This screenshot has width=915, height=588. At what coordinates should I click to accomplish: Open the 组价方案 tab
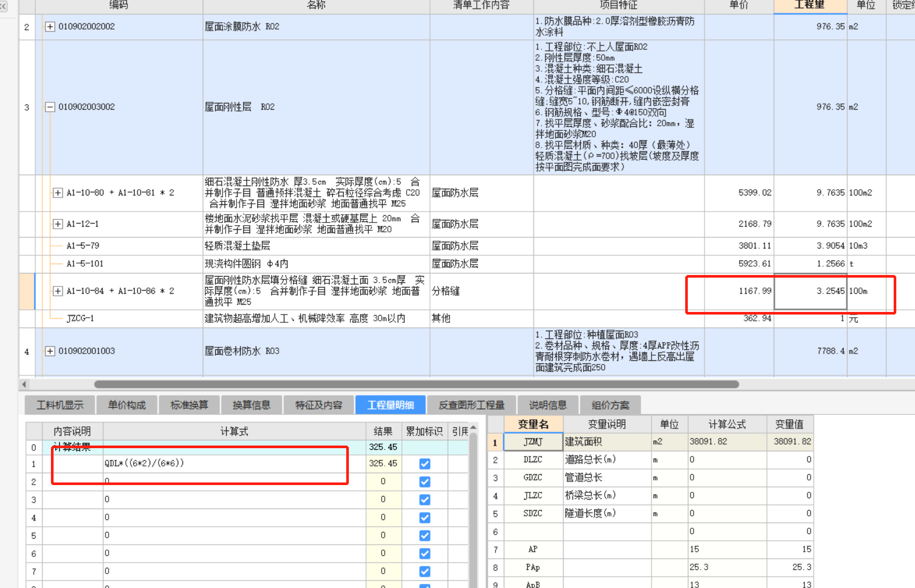click(x=610, y=405)
